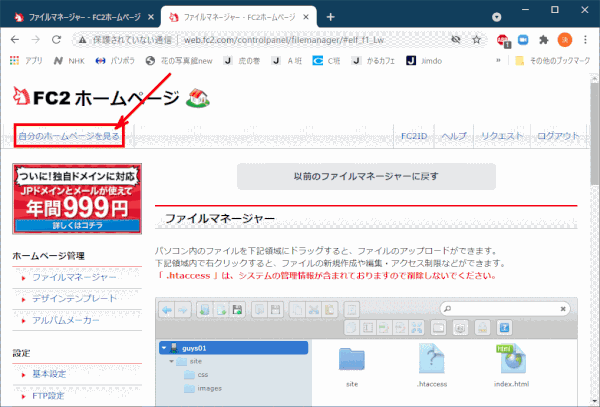Click the clipboard paste icon
The image size is (600, 407).
coord(330,310)
